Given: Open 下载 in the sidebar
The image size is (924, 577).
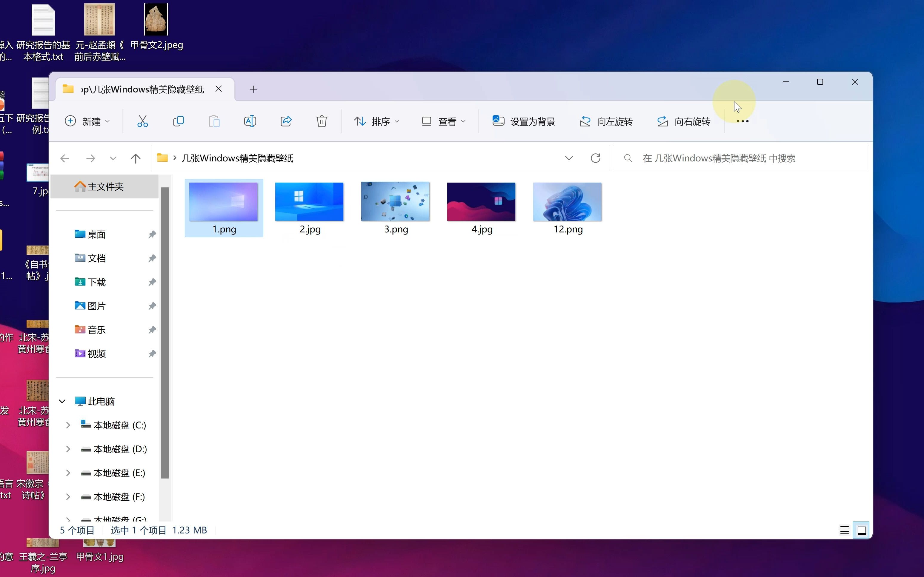Looking at the screenshot, I should [96, 282].
